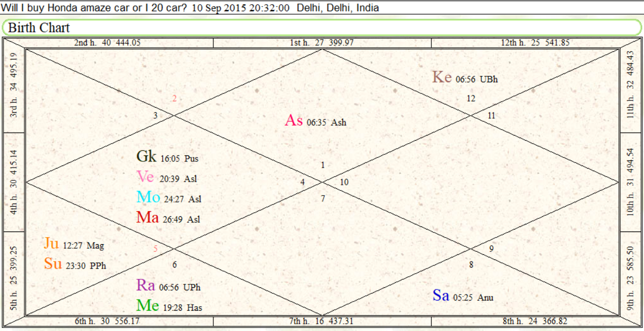Click the Gulika (Gk) label
The width and height of the screenshot is (644, 331).
point(146,156)
